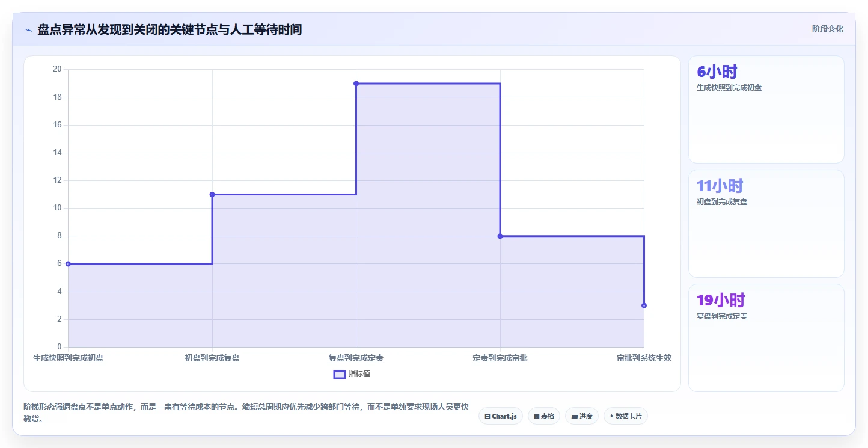Click the 生成快照到完成初盘 axis label
The image size is (868, 448).
click(x=68, y=358)
